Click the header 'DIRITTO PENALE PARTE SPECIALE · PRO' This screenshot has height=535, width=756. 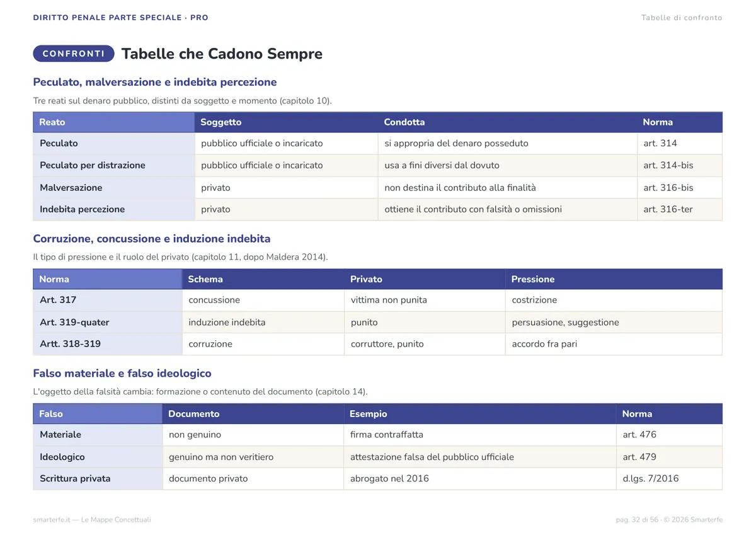click(x=121, y=18)
